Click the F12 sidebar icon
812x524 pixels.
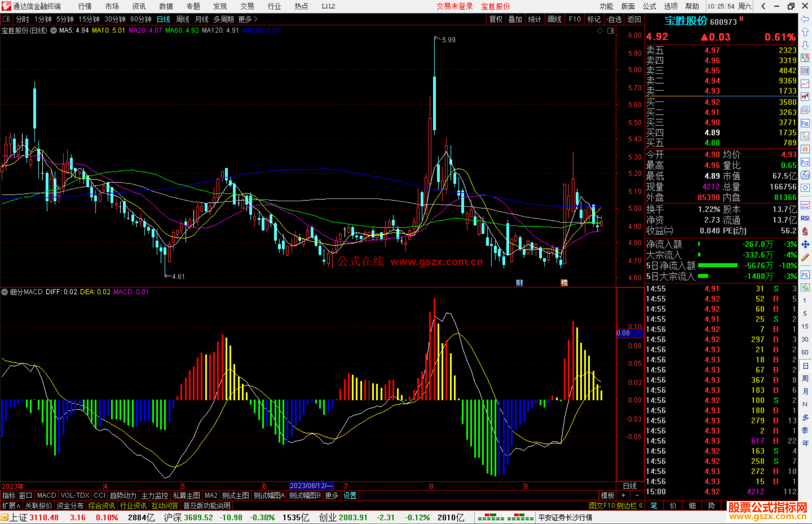click(805, 162)
